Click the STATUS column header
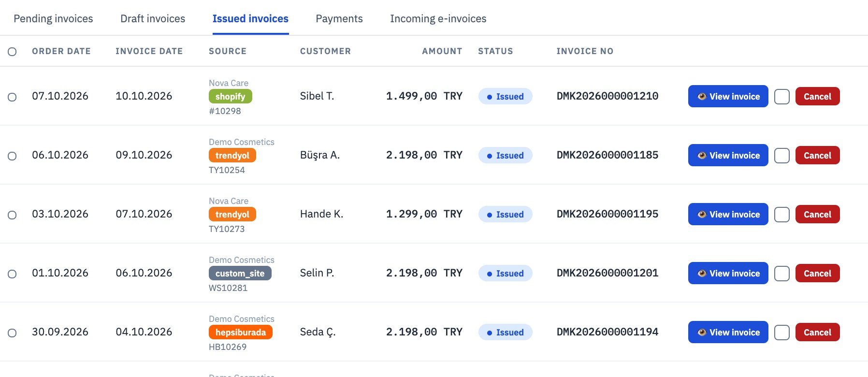The image size is (868, 377). click(495, 51)
